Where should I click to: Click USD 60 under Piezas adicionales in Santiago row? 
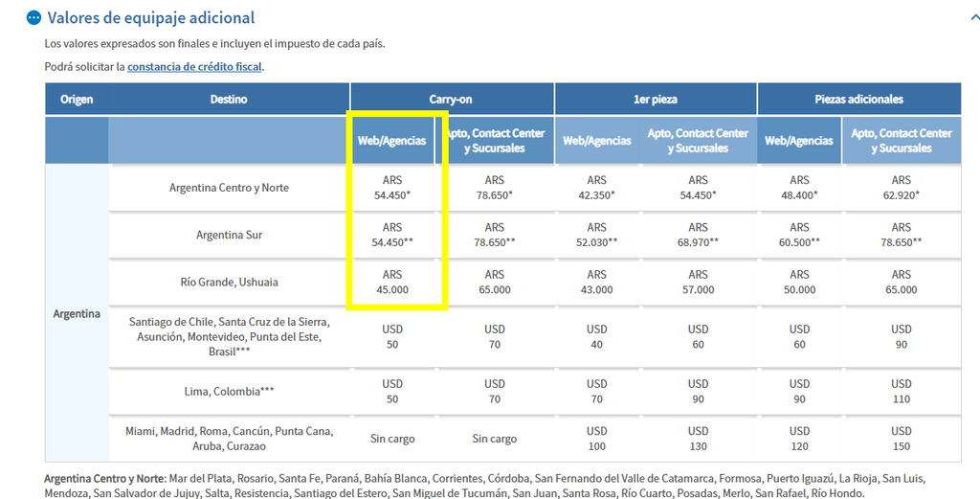tap(799, 336)
